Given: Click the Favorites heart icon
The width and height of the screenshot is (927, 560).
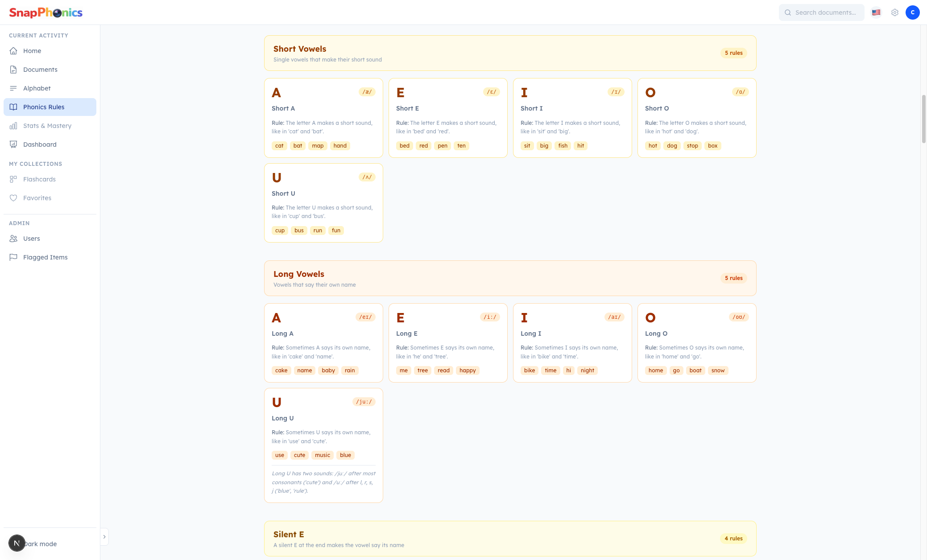Looking at the screenshot, I should (13, 198).
